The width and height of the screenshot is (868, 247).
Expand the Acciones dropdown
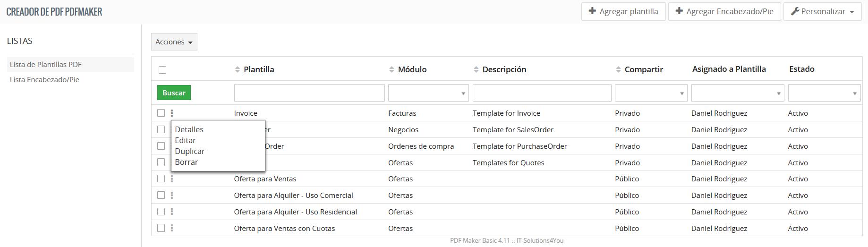click(174, 42)
